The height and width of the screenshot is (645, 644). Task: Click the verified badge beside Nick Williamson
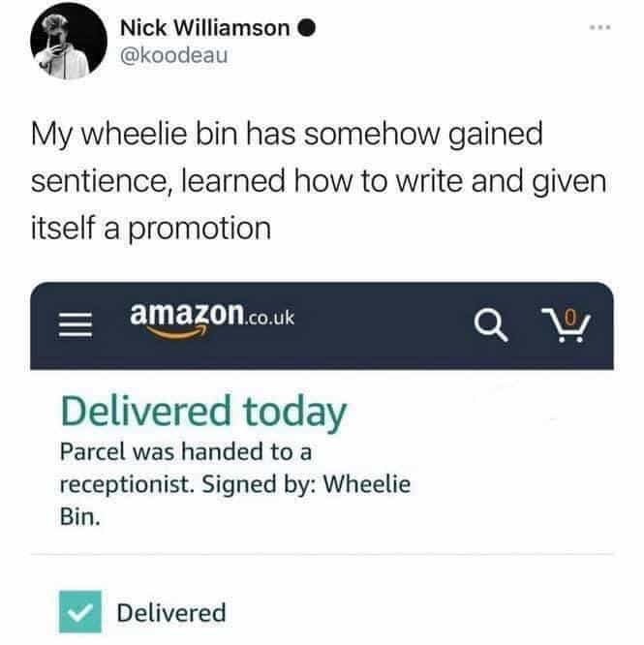[x=306, y=28]
